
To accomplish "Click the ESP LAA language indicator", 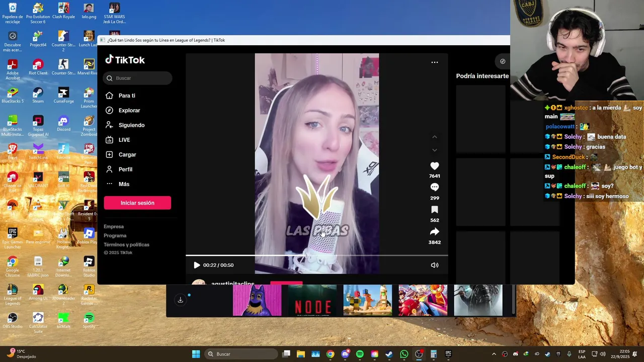I will 582,354.
